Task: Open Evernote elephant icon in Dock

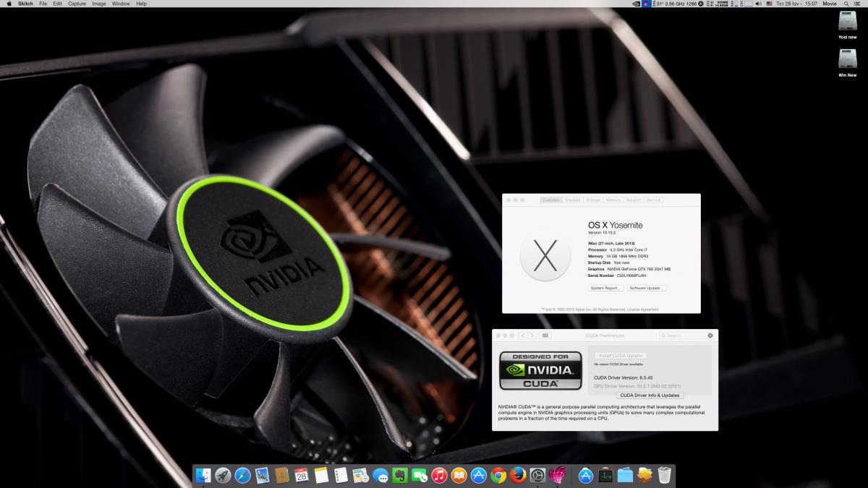Action: (x=399, y=475)
